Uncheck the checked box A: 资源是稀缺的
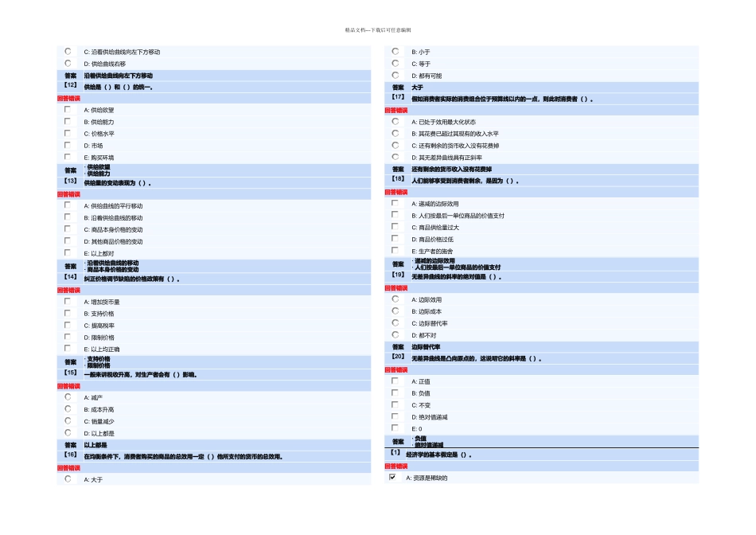 pyautogui.click(x=392, y=477)
